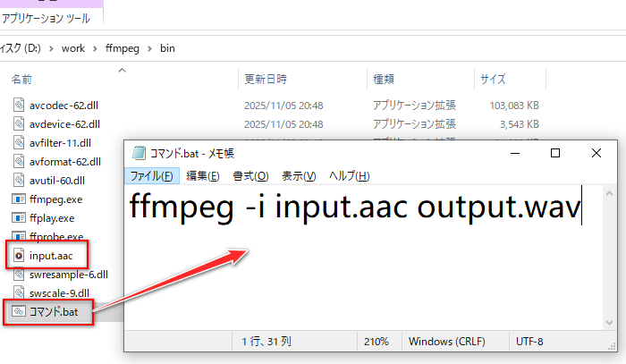Screen dimensions: 626x364
Task: Go to the work folder in breadcrumb
Action: 73,48
